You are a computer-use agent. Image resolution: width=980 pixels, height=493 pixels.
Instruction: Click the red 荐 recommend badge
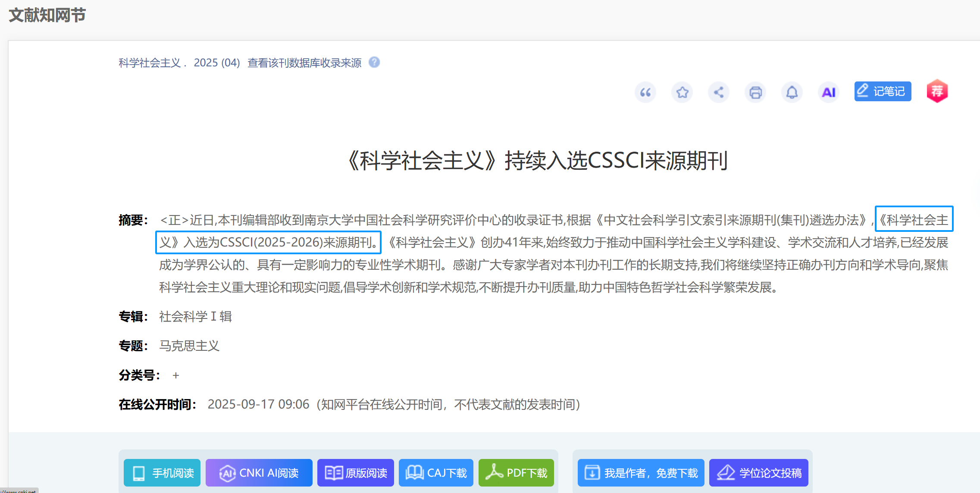[x=937, y=91]
